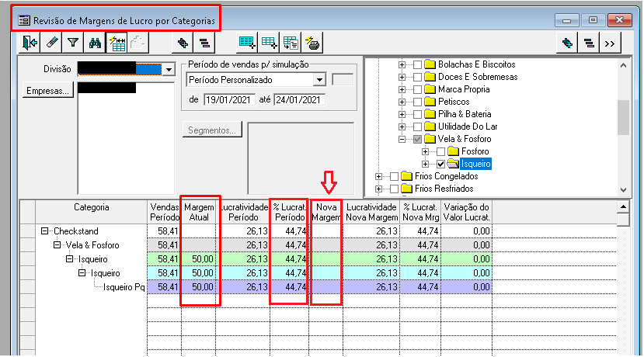Check the Marca Propria checkbox
Viewport: 644px width, 357px height.
coord(417,89)
